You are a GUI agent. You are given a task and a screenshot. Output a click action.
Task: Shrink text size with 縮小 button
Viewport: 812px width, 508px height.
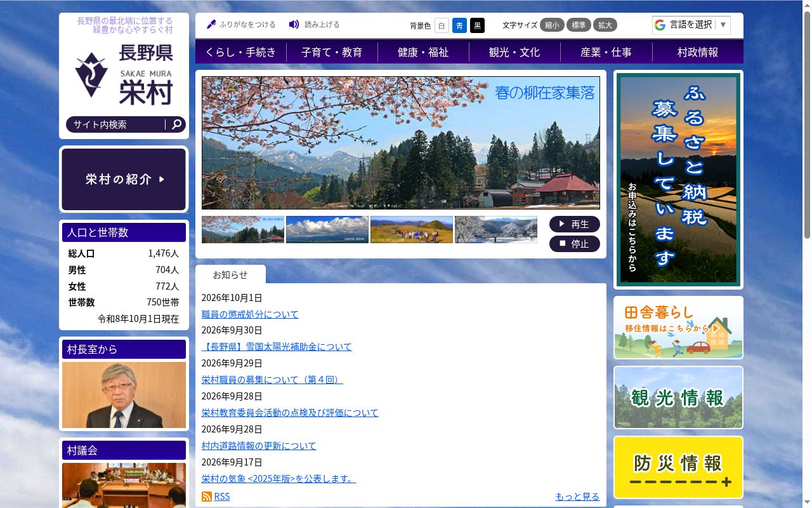tap(552, 25)
